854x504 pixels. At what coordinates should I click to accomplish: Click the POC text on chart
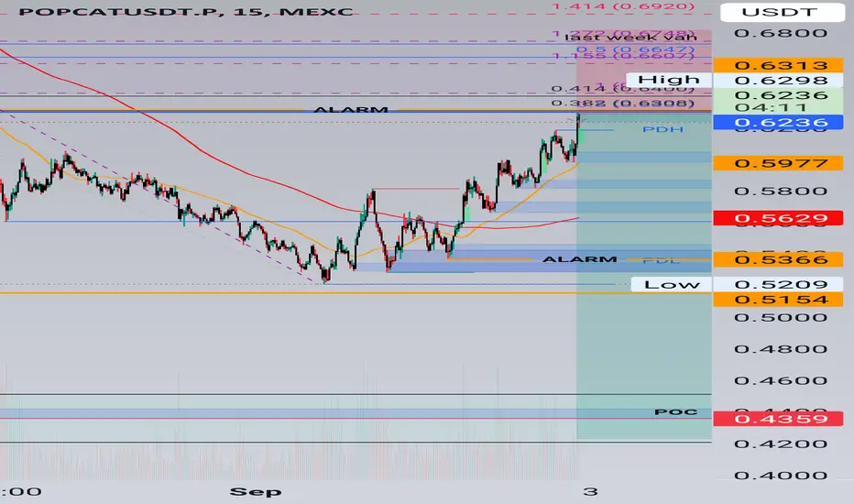tap(675, 412)
